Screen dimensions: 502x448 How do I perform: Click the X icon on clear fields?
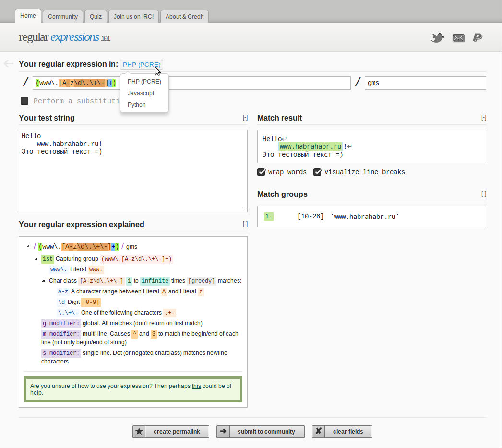319,431
